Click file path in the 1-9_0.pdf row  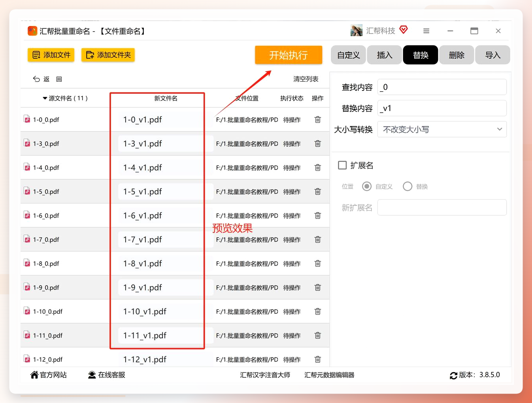[x=247, y=288]
